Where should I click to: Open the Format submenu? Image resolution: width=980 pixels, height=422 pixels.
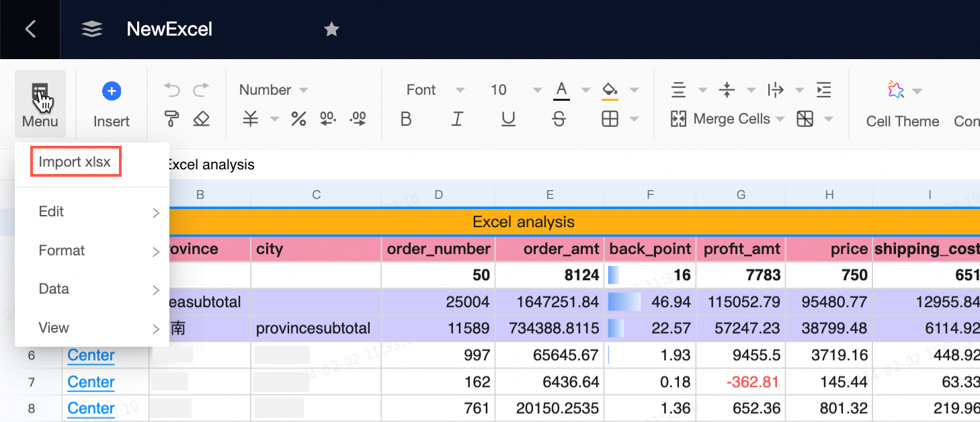click(x=92, y=251)
